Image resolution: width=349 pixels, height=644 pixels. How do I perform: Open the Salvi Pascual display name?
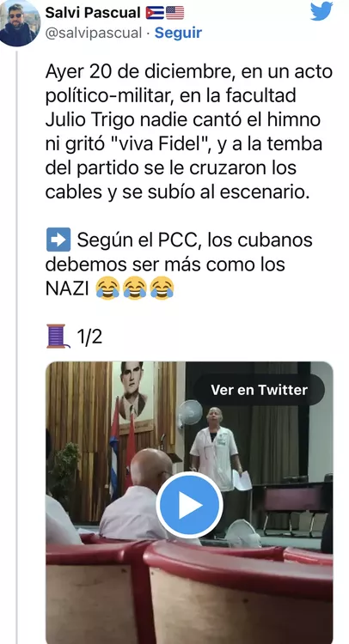[x=93, y=13]
